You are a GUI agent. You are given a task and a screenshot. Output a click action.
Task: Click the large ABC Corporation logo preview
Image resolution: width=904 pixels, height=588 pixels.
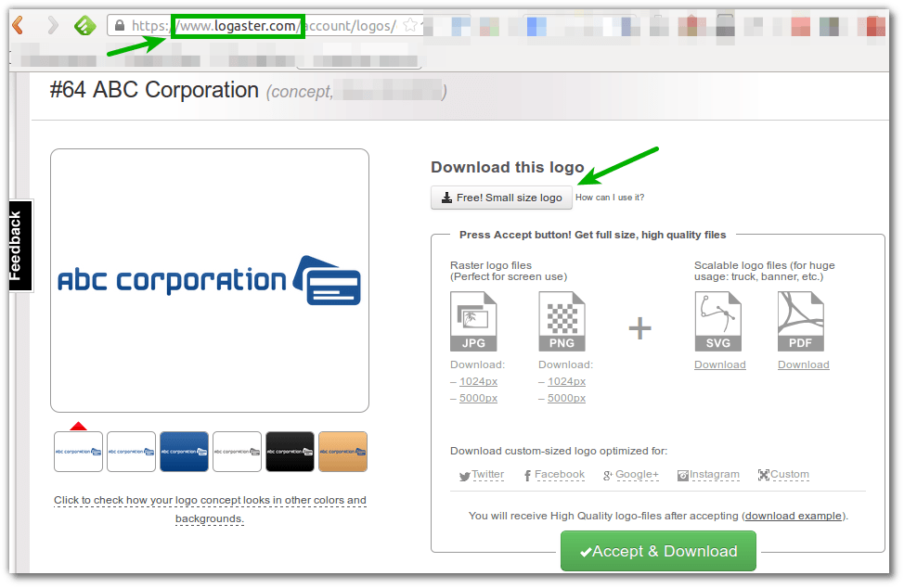pyautogui.click(x=209, y=280)
